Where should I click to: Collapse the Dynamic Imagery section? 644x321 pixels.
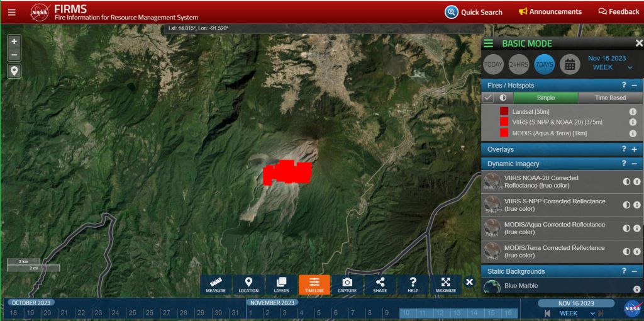pyautogui.click(x=634, y=164)
